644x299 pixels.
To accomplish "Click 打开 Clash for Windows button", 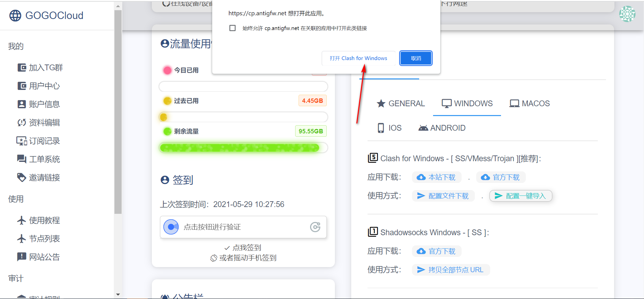I will (358, 58).
